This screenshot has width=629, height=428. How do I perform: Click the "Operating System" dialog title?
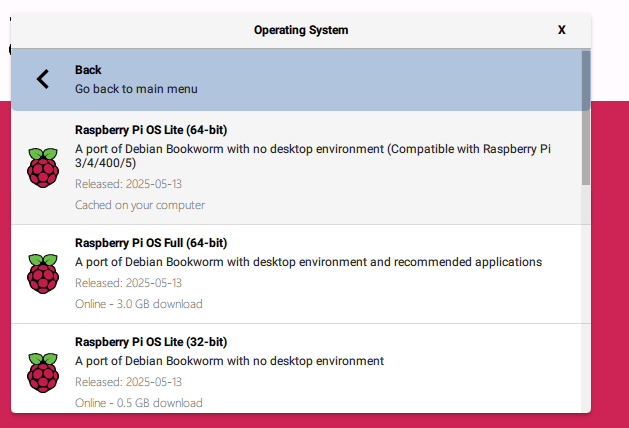[301, 30]
